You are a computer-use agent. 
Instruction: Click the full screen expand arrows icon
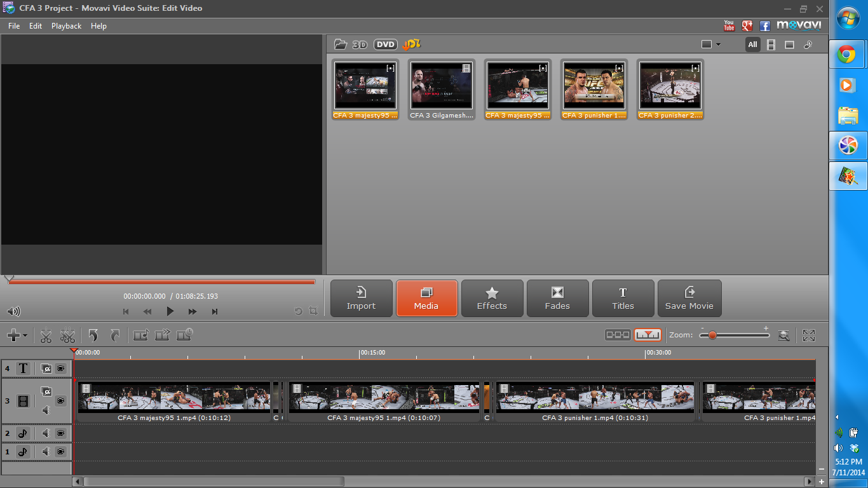[809, 335]
